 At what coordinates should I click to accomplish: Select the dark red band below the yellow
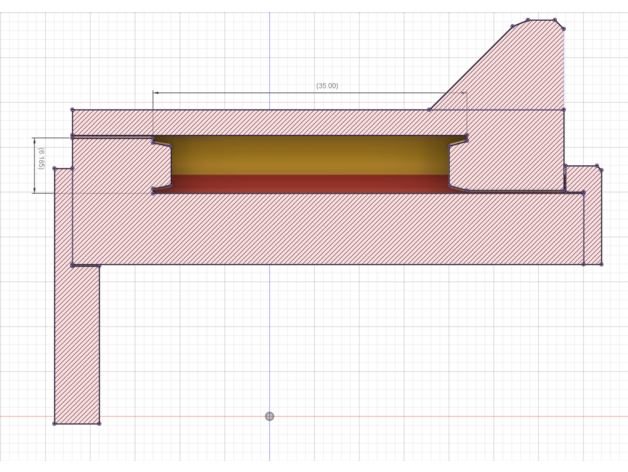click(310, 183)
